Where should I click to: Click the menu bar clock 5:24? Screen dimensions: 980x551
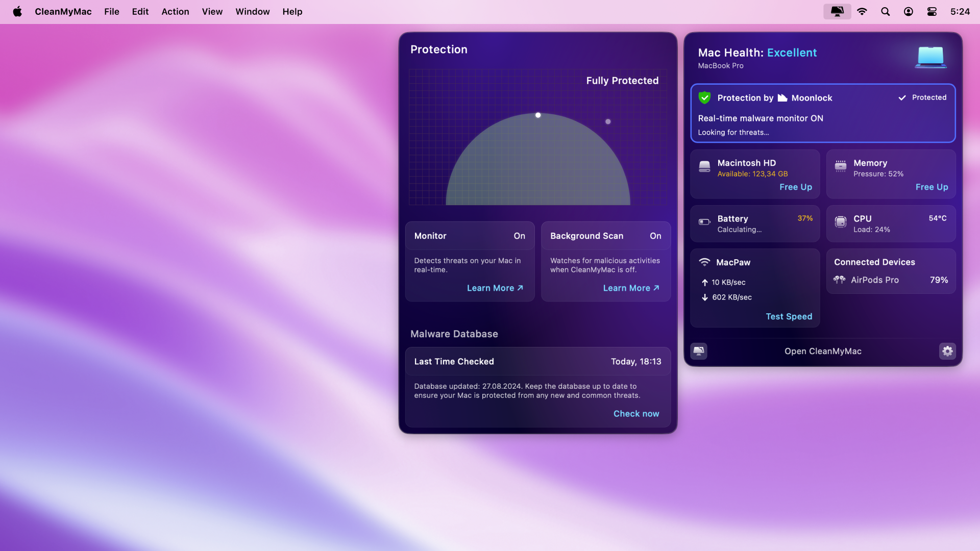[960, 11]
